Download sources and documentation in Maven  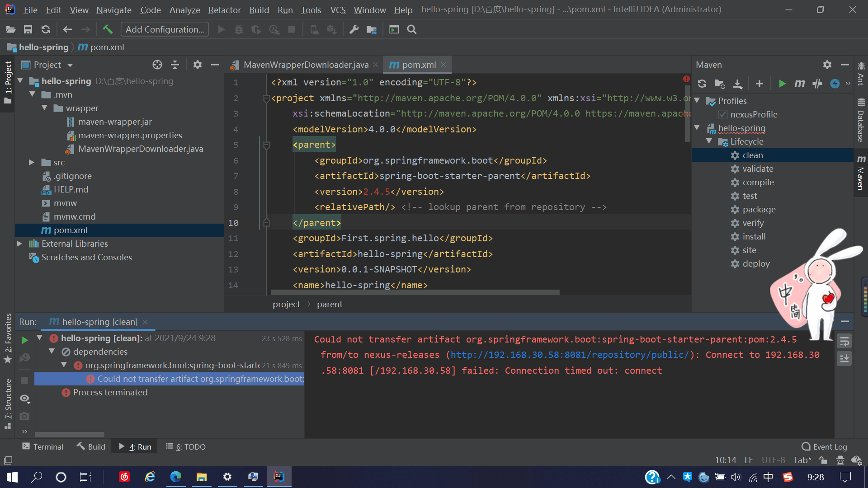point(737,84)
